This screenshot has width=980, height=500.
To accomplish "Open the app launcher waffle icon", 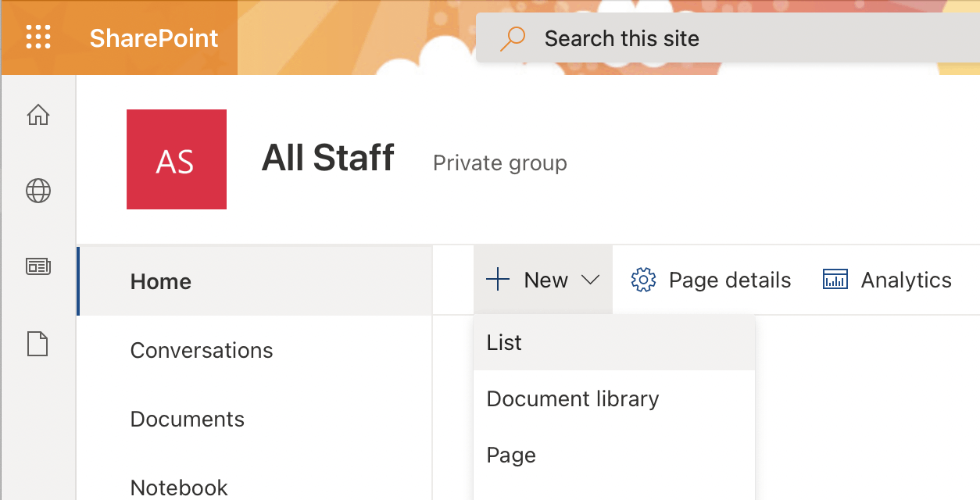I will (38, 37).
